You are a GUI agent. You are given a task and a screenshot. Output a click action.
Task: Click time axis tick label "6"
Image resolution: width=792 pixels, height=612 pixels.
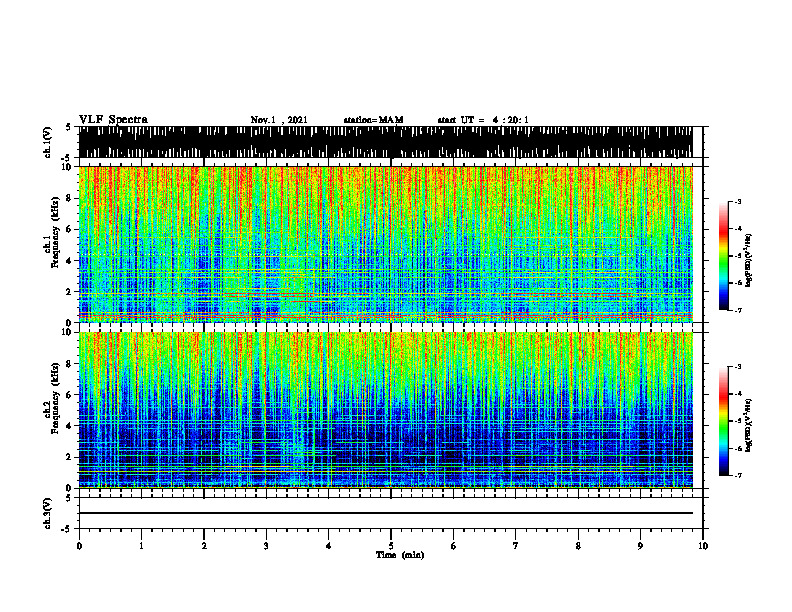pos(454,546)
